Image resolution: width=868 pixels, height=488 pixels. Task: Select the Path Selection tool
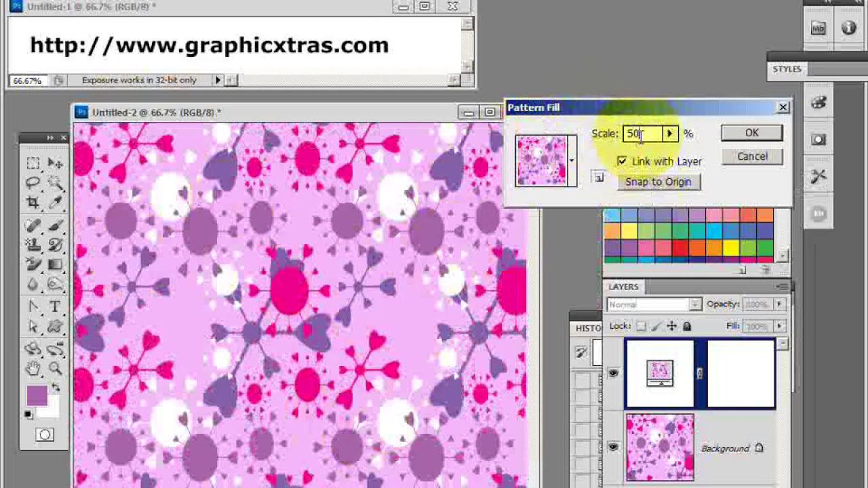[x=33, y=327]
